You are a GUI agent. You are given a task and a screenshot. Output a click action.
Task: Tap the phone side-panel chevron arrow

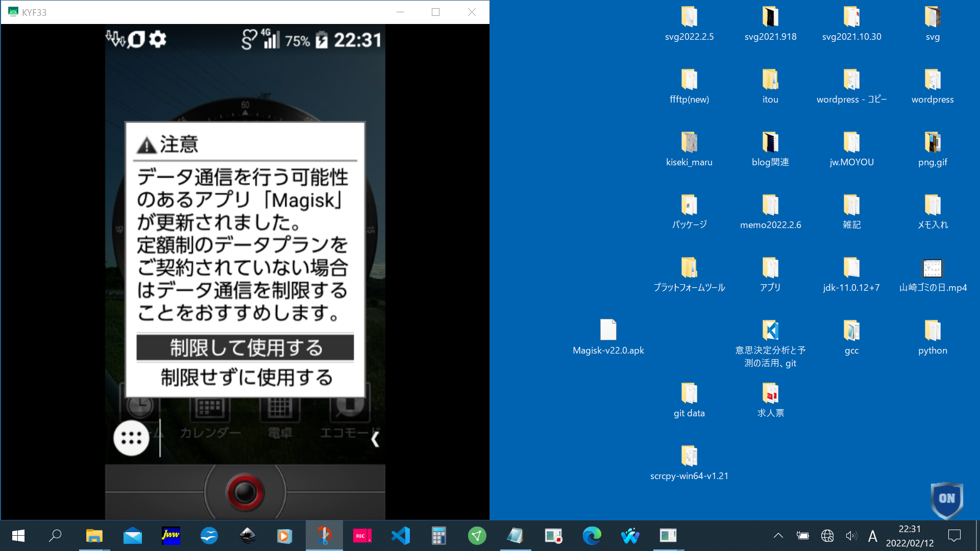pos(375,439)
